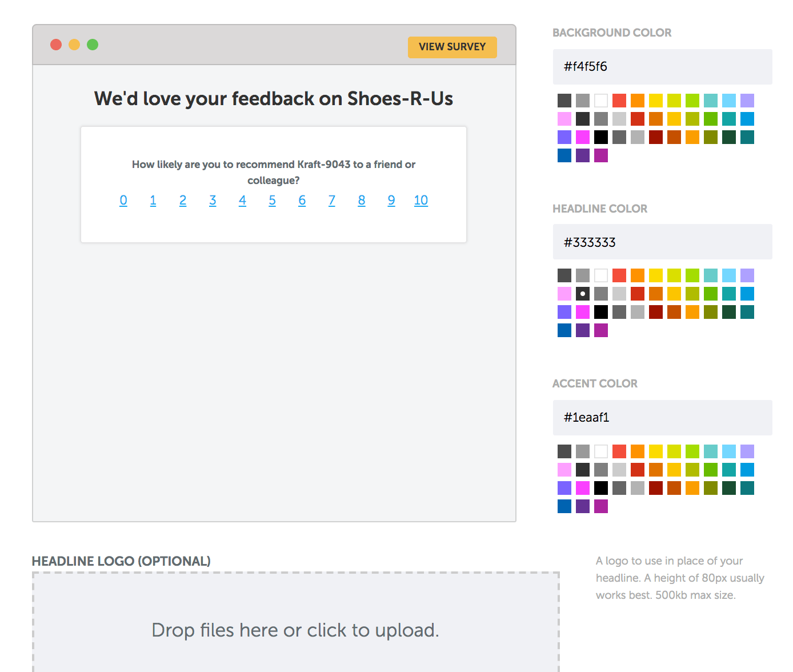Click the accent color hex input
Image resolution: width=793 pixels, height=672 pixels.
[x=662, y=418]
